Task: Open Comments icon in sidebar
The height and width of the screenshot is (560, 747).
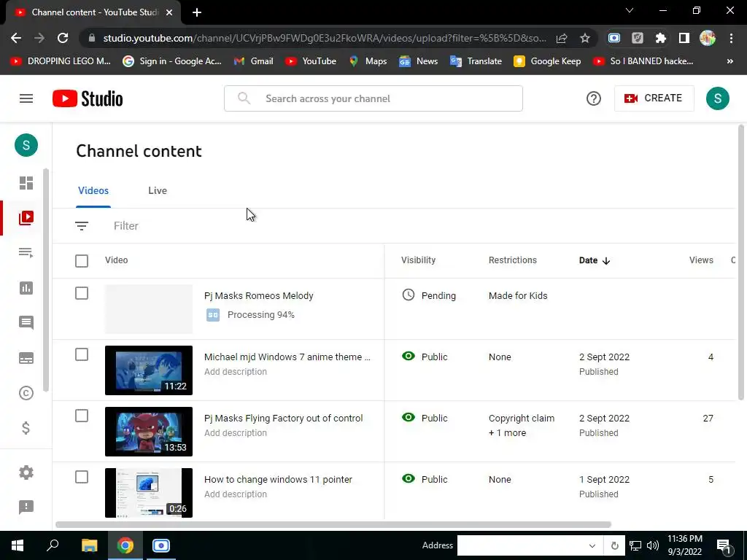Action: click(x=26, y=323)
